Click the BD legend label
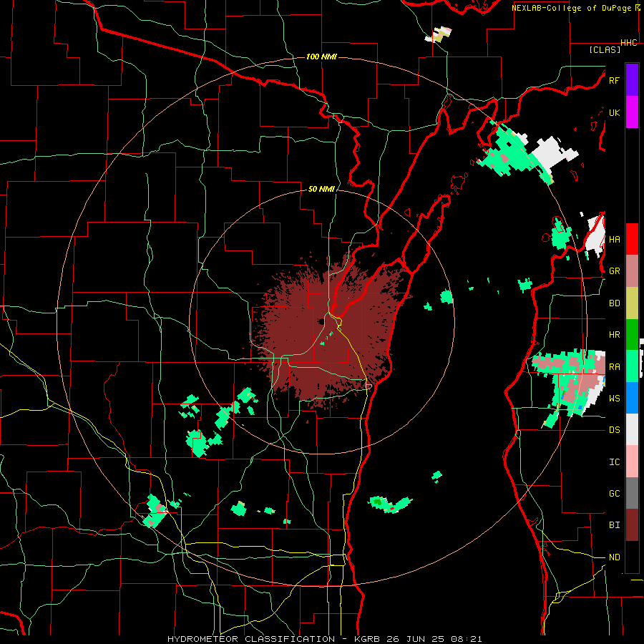 [614, 303]
